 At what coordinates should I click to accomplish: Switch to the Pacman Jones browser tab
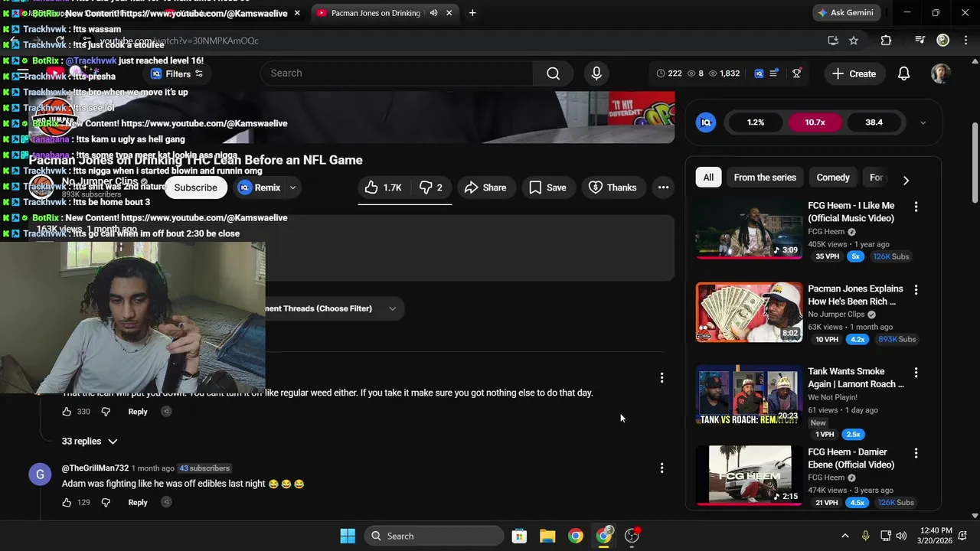375,13
